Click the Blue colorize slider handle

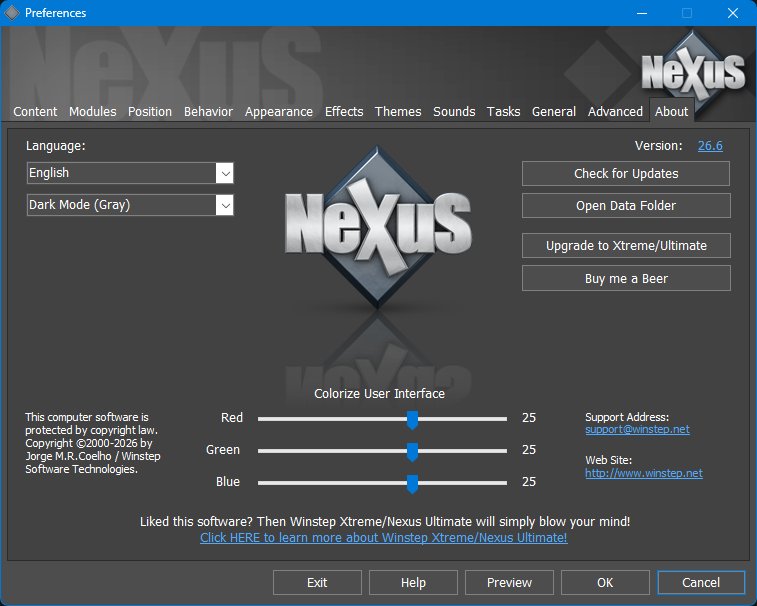tap(412, 483)
